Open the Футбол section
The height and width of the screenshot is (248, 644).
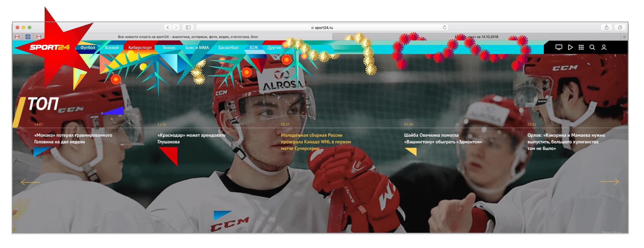click(88, 48)
